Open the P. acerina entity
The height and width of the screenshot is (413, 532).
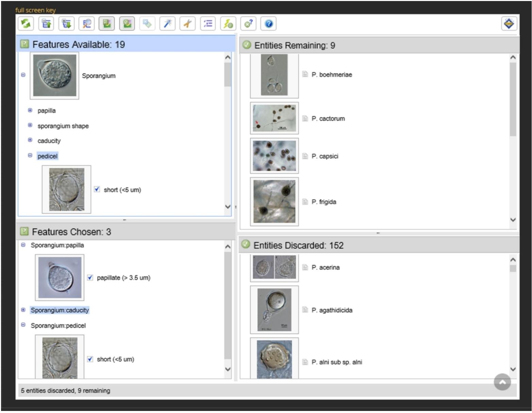pos(326,267)
